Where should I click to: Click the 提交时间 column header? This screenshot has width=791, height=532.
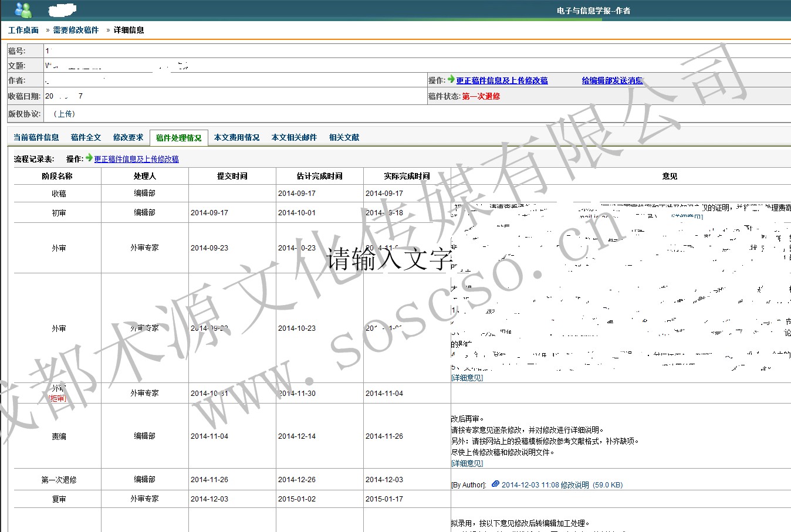[232, 176]
